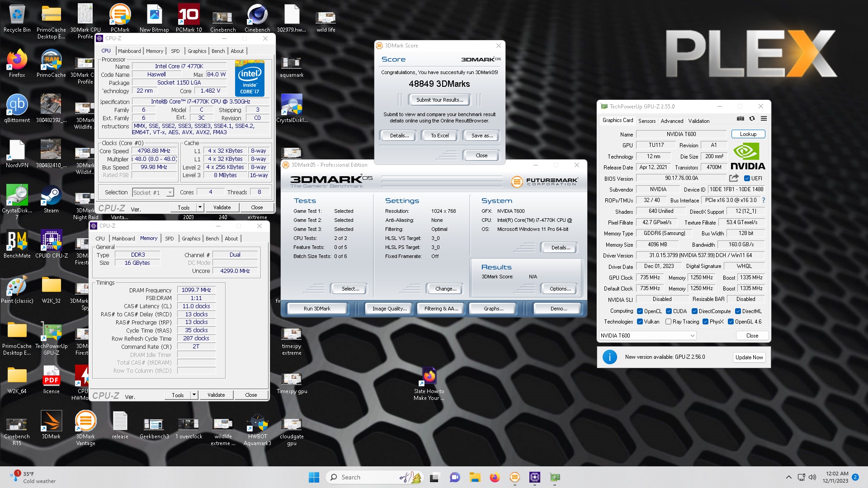Launch Firefox from the desktop
The height and width of the screenshot is (488, 868).
coord(17,63)
